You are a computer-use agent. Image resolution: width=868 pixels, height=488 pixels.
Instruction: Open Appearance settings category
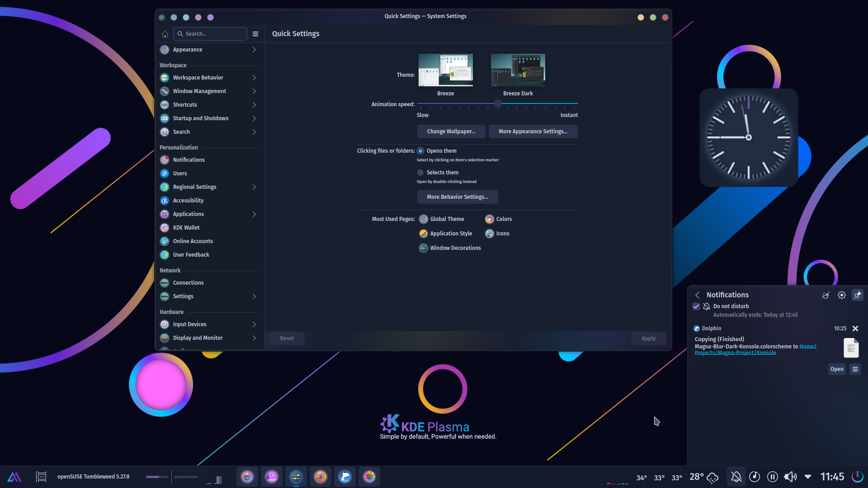click(208, 50)
